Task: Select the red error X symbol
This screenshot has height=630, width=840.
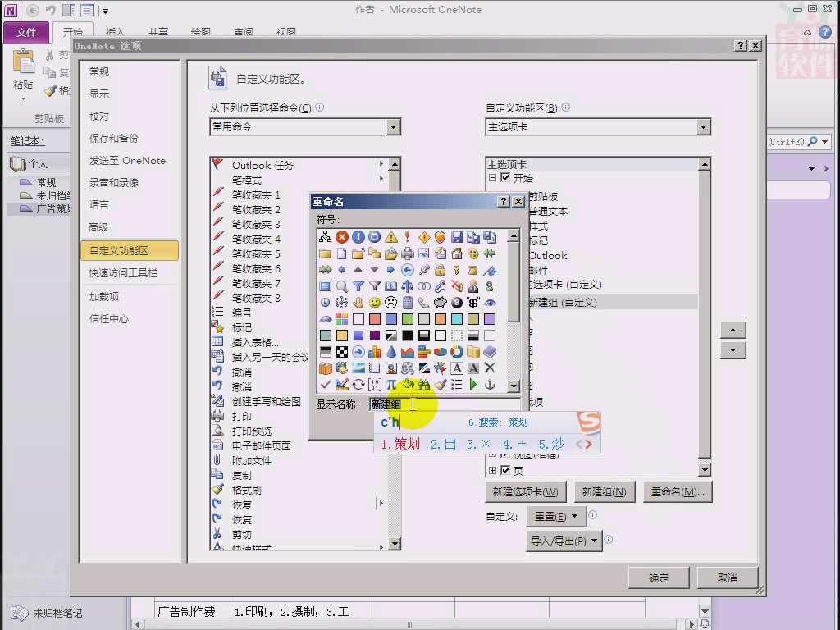Action: (342, 237)
